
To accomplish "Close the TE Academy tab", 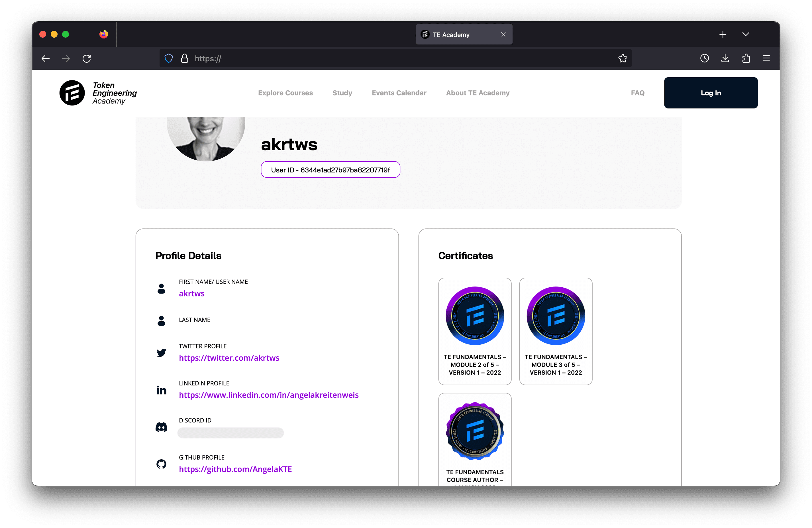I will tap(503, 34).
